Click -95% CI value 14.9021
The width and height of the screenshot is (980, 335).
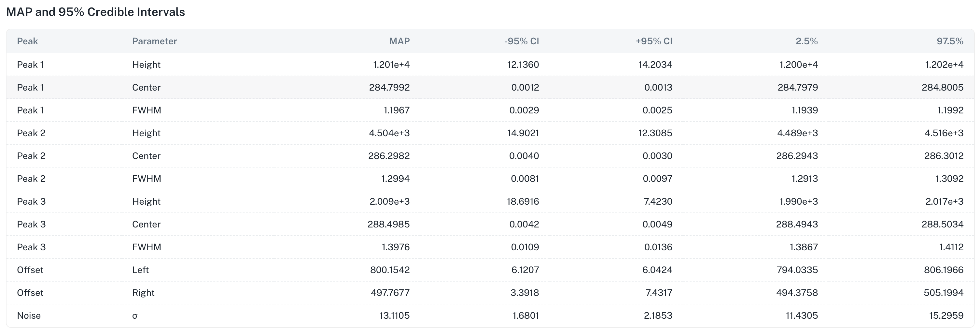pyautogui.click(x=523, y=133)
